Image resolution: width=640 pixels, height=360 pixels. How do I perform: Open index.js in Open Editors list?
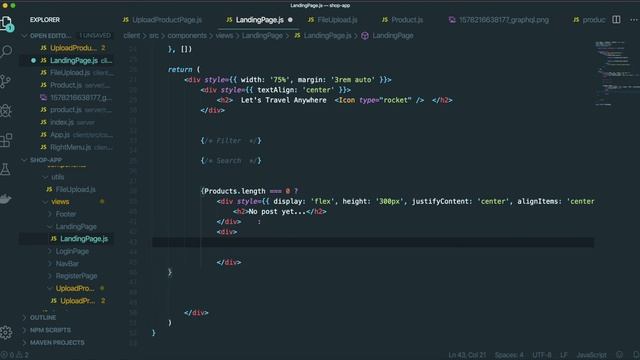click(62, 122)
